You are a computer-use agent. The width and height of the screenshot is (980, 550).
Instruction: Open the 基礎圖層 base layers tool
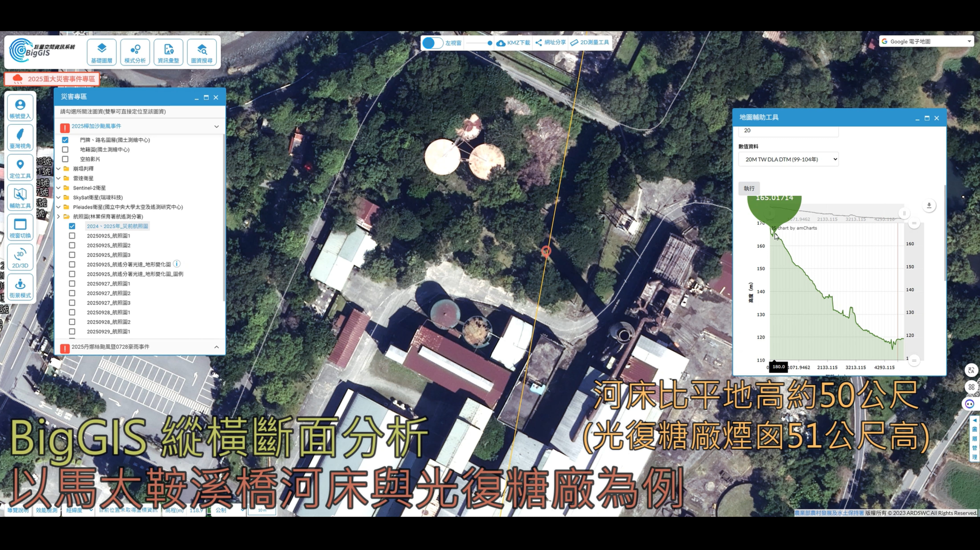[101, 52]
